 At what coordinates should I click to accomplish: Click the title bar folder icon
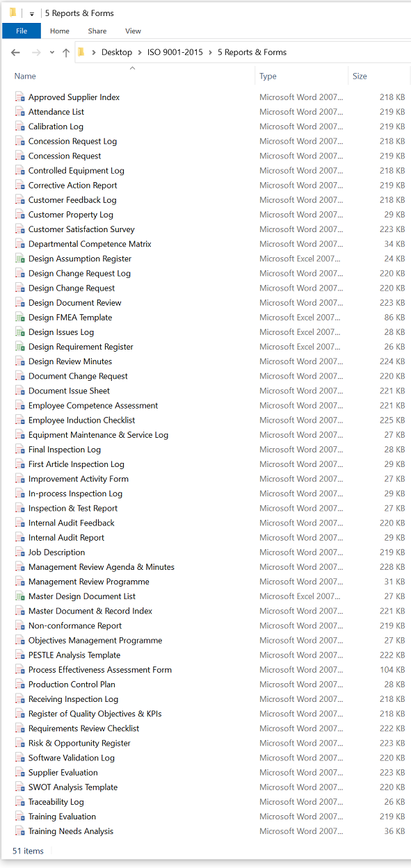tap(13, 13)
